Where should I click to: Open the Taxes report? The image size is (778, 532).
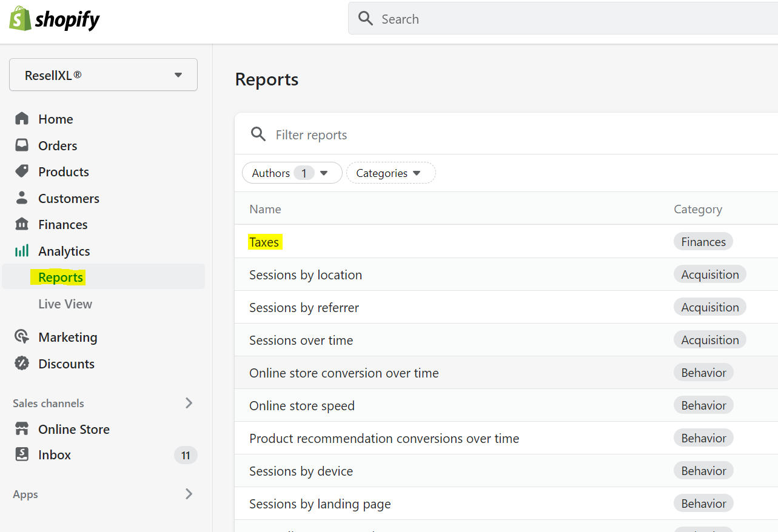tap(264, 242)
